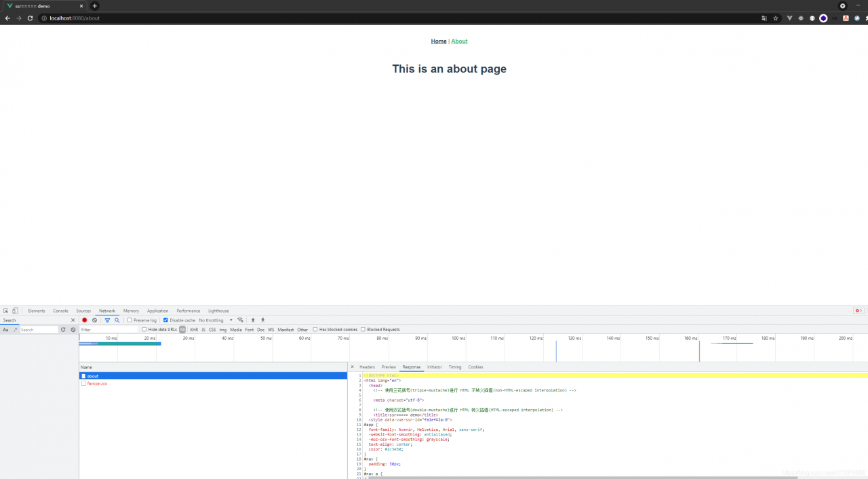Show the request Headers tab
The image size is (868, 479).
367,367
